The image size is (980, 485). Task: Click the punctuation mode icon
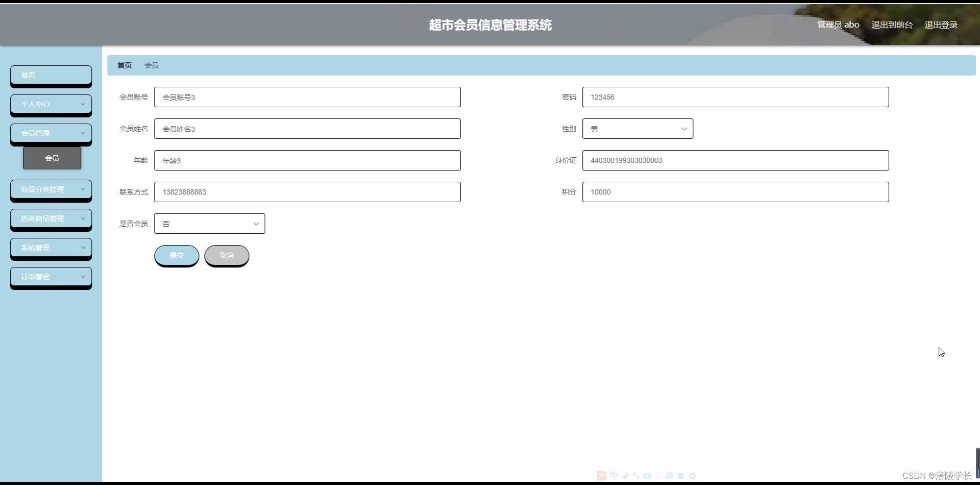point(636,476)
